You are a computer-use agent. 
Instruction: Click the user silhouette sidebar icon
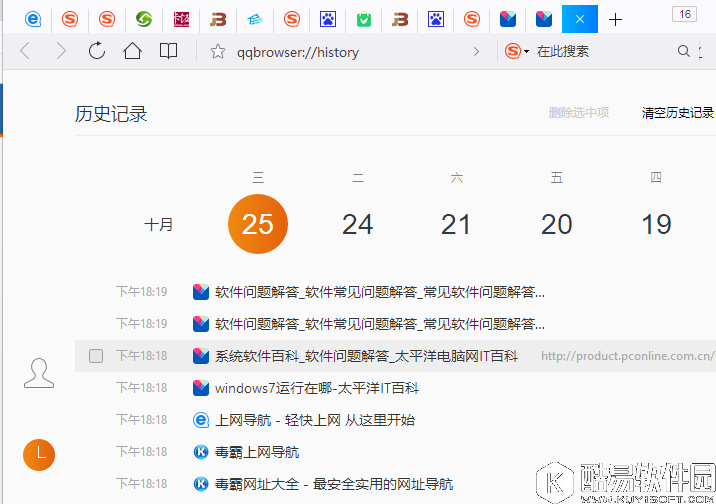39,373
